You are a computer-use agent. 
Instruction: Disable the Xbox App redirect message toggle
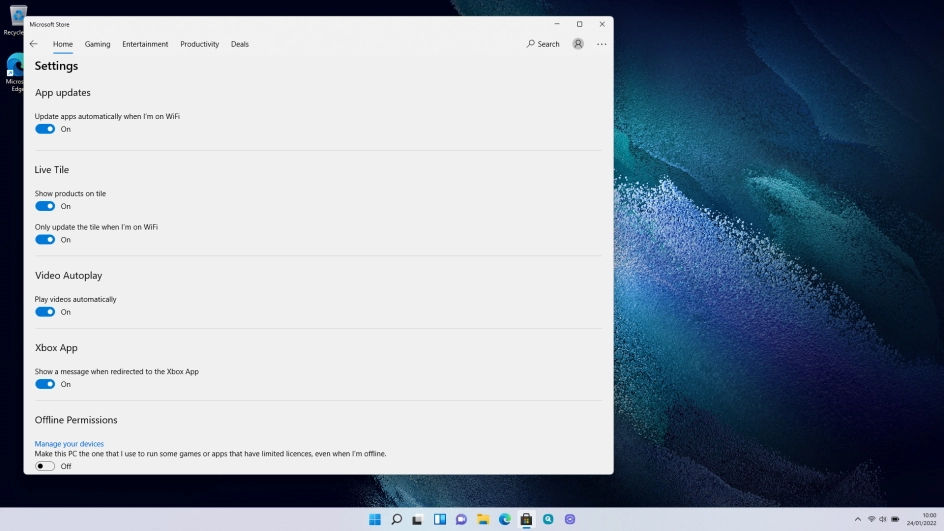pos(45,384)
